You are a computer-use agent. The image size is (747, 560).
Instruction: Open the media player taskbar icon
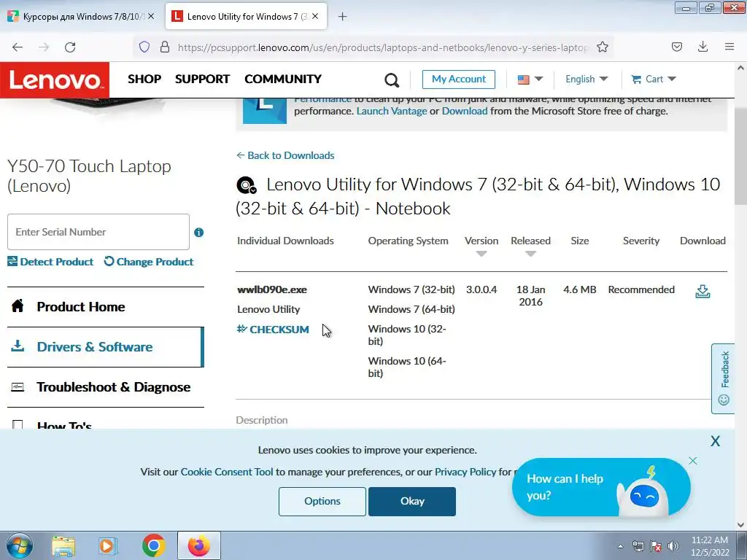coord(108,546)
